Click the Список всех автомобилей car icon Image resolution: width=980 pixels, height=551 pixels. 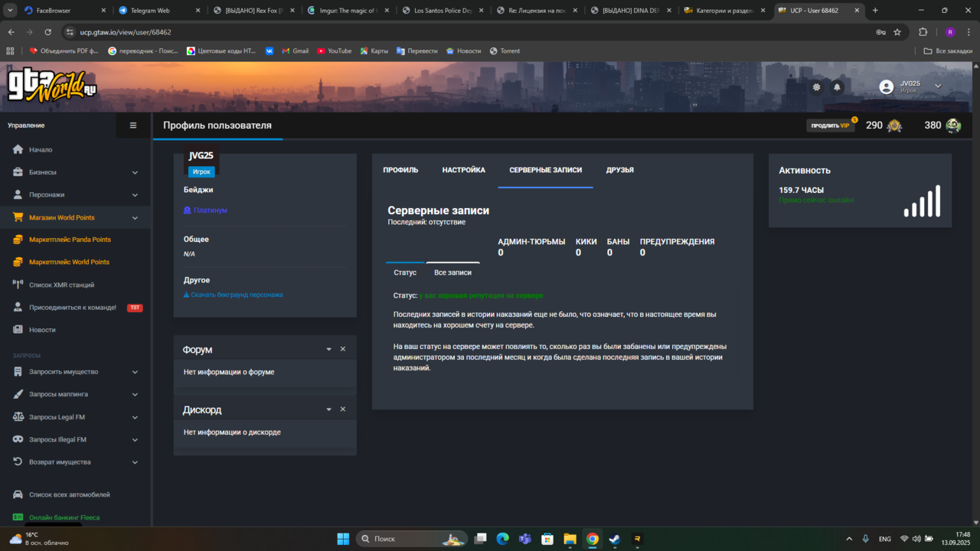18,494
